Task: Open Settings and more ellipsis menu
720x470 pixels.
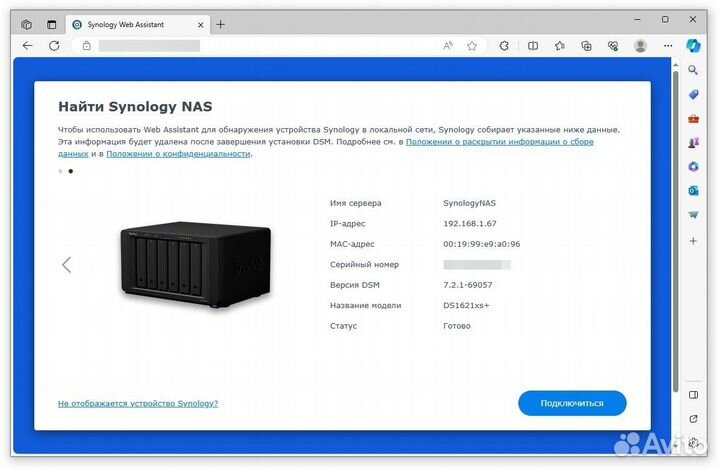Action: [x=668, y=45]
